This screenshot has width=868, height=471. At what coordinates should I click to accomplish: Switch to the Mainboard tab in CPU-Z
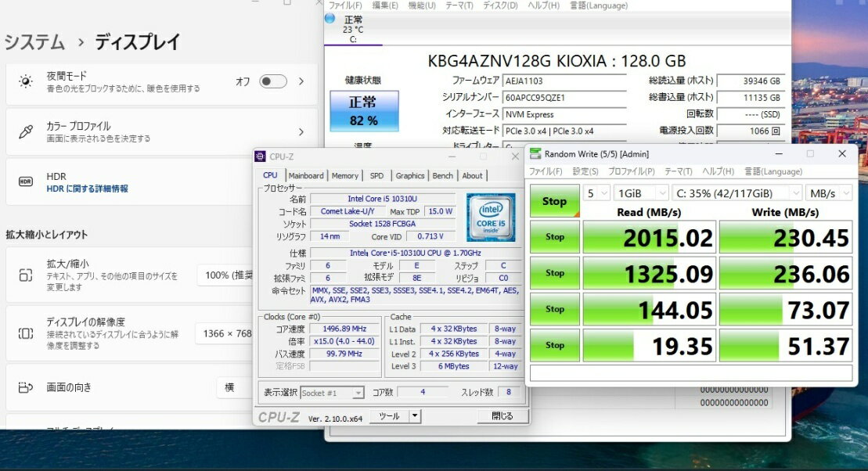click(x=306, y=176)
